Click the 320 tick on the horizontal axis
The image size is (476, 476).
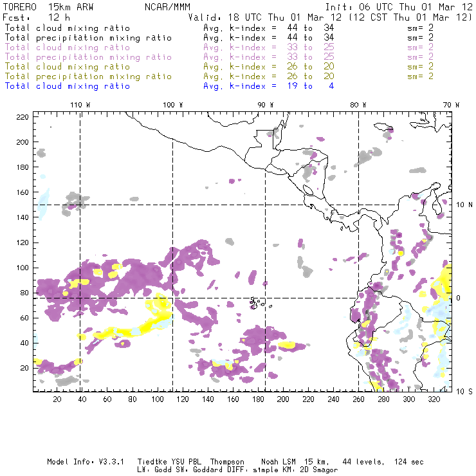click(434, 399)
